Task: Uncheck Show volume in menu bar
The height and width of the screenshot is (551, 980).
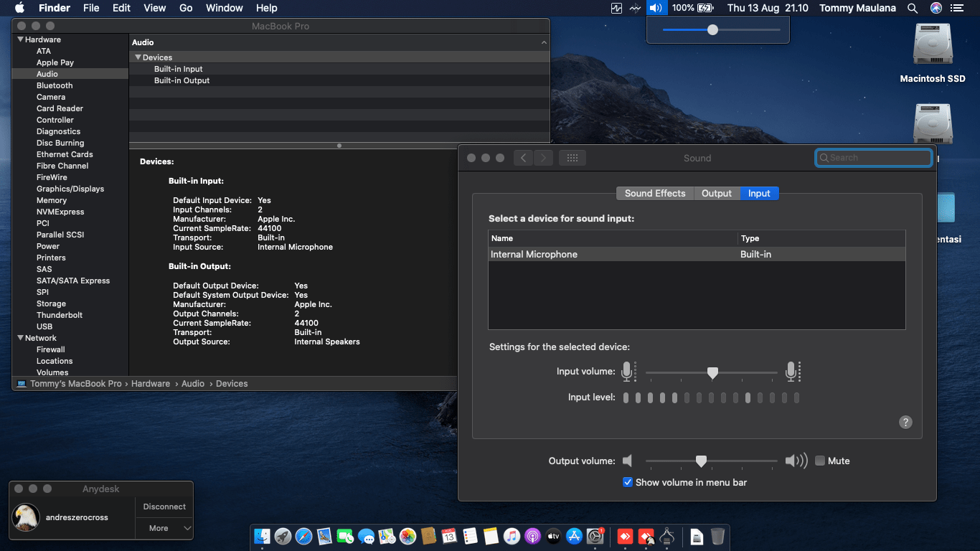Action: (x=628, y=483)
